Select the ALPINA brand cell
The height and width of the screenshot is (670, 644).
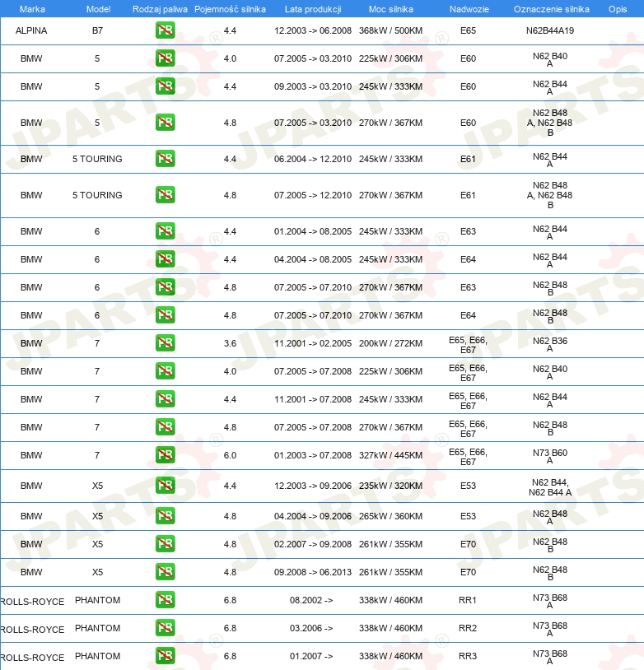tap(31, 30)
